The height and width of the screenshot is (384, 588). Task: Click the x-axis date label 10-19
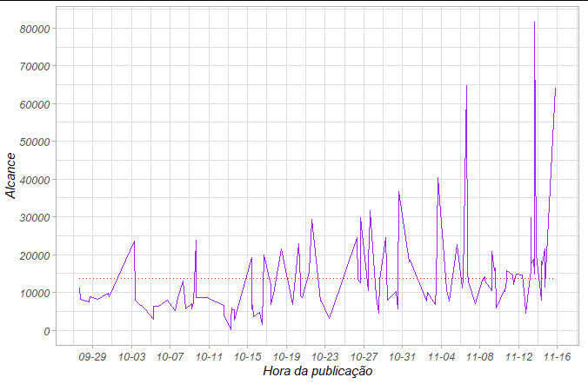286,357
